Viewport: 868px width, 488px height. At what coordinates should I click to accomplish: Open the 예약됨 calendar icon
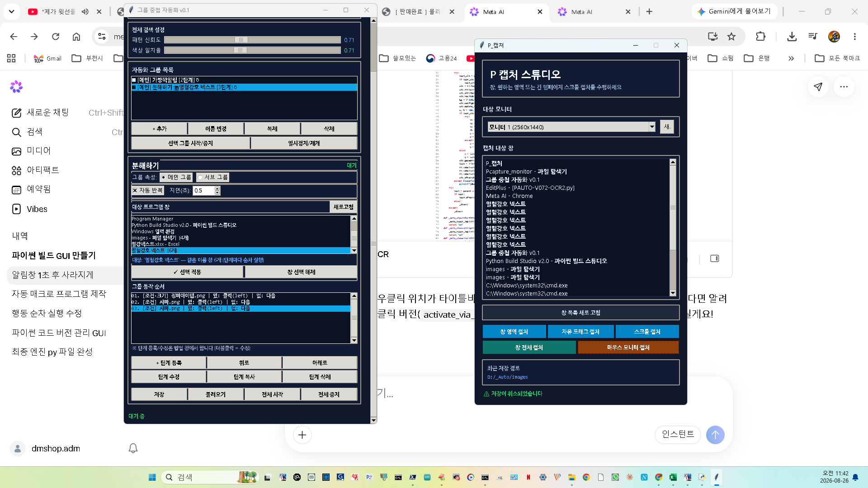pos(17,190)
